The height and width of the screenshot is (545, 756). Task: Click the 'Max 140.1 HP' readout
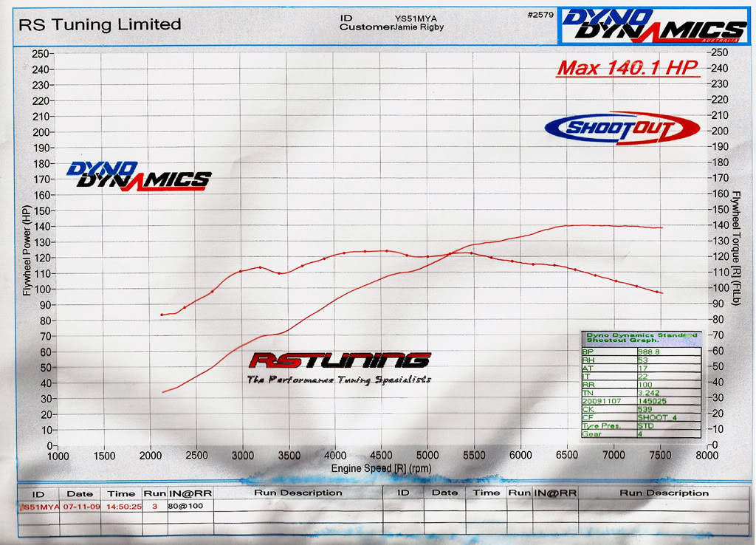point(628,67)
